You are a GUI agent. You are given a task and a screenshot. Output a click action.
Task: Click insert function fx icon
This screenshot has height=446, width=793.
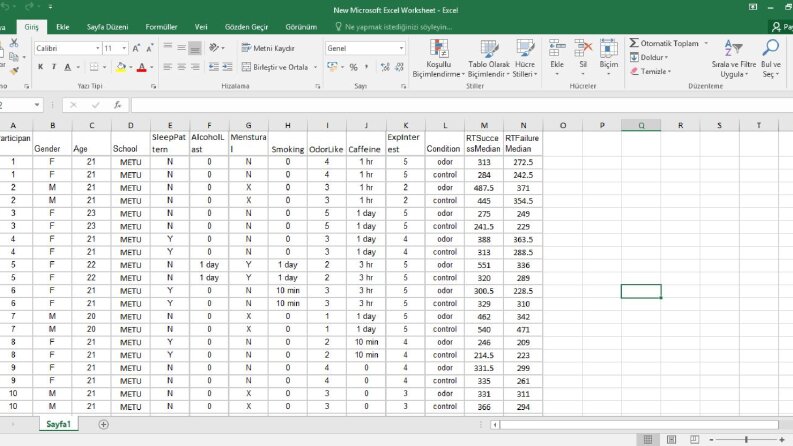tap(117, 105)
